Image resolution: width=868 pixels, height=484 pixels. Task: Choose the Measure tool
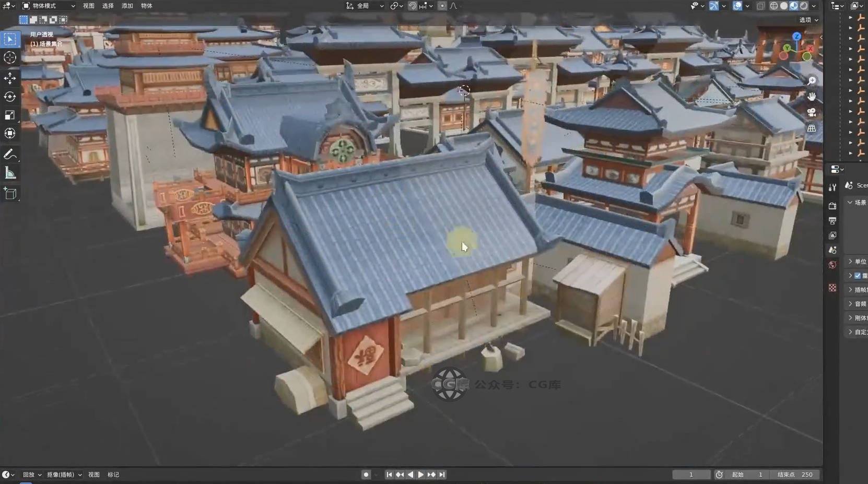coord(10,172)
